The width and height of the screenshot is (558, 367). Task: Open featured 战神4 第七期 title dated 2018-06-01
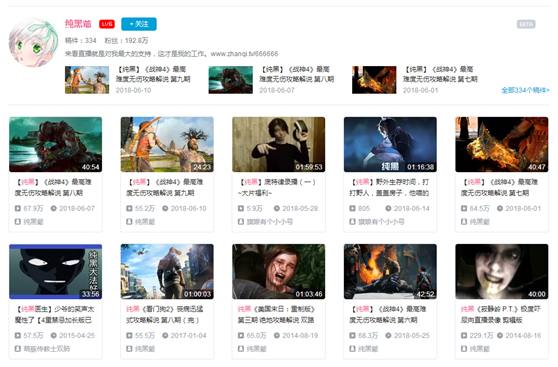coord(440,74)
